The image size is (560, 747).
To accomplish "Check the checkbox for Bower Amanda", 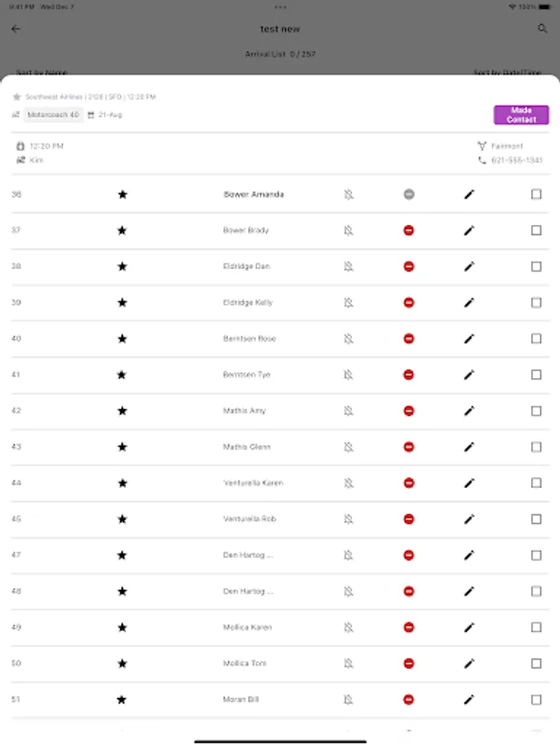I will pos(536,194).
